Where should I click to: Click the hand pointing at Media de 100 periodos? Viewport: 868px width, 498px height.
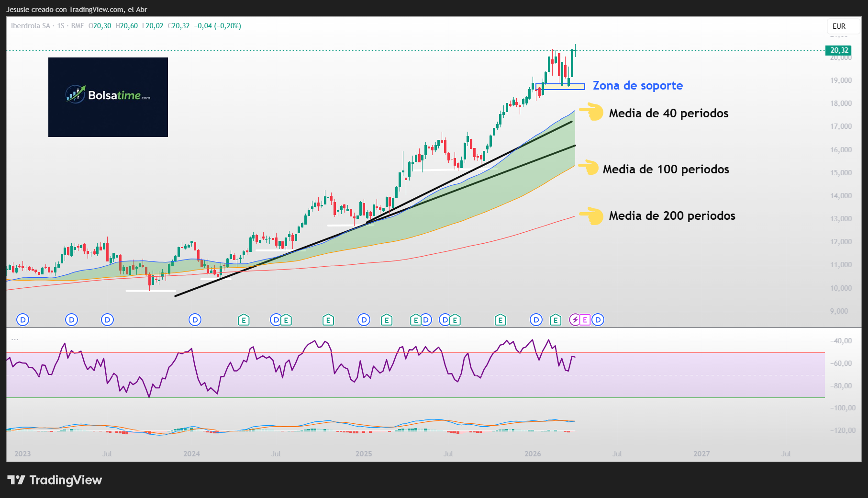coord(589,168)
